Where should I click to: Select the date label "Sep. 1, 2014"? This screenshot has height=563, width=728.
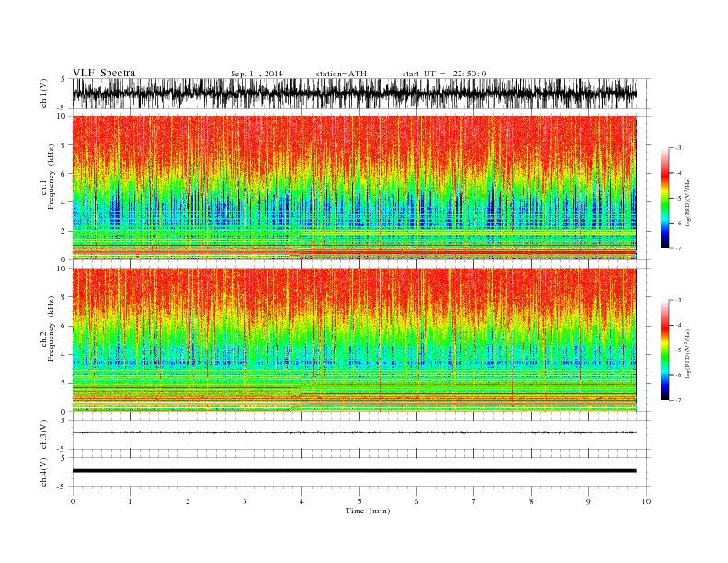click(x=256, y=74)
